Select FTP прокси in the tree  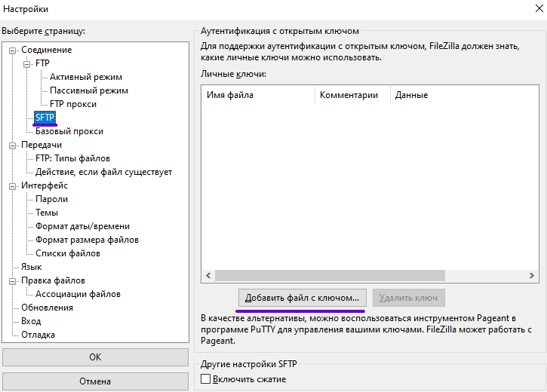tap(72, 104)
